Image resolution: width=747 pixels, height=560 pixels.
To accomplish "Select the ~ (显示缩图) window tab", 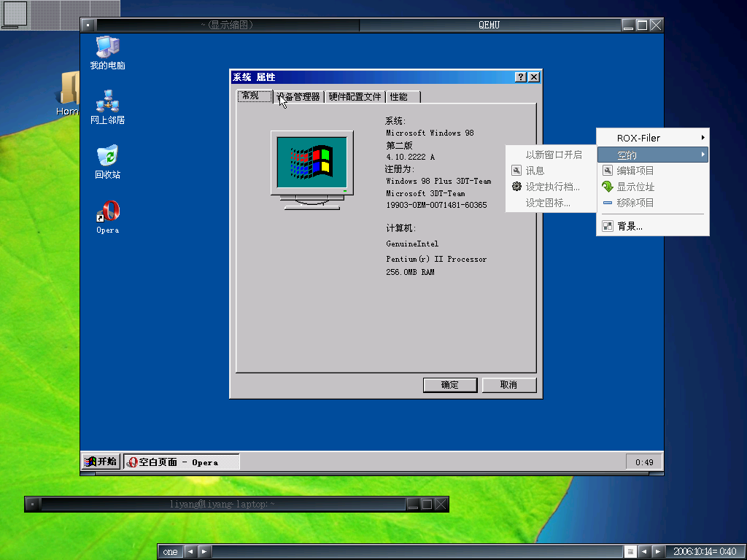I will tap(228, 26).
